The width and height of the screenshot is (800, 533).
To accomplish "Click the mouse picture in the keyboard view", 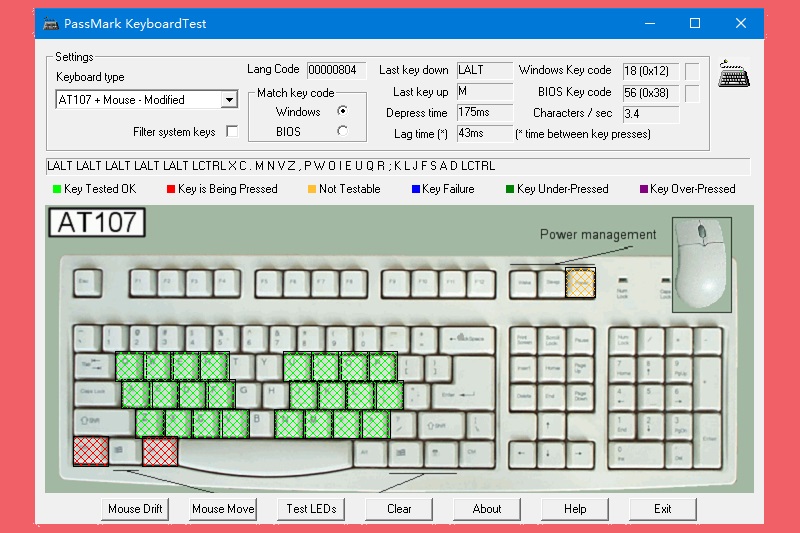I will point(702,265).
